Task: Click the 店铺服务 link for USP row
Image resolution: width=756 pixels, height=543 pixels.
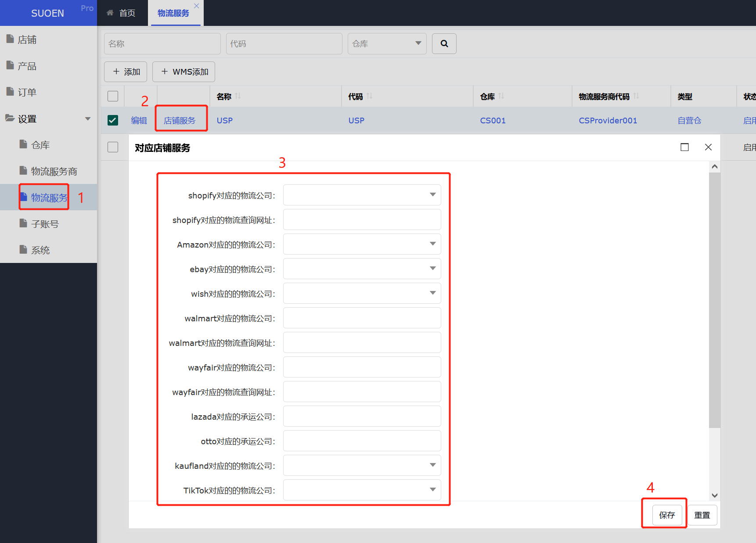Action: 180,120
